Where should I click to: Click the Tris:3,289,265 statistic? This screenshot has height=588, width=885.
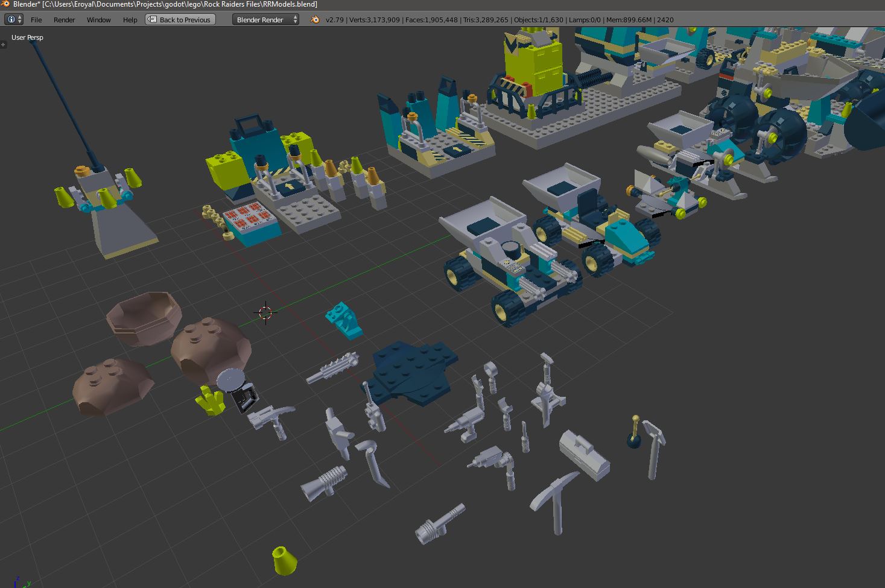[486, 20]
